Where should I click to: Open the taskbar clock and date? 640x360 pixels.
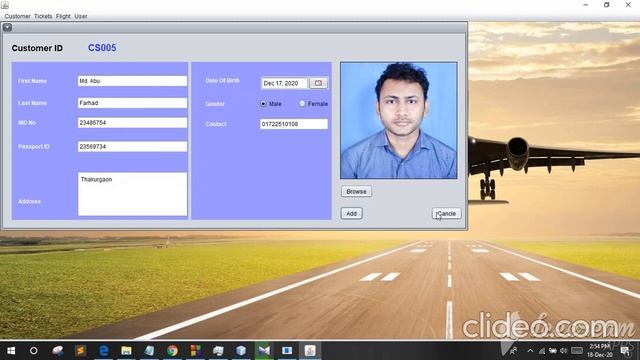(x=600, y=351)
